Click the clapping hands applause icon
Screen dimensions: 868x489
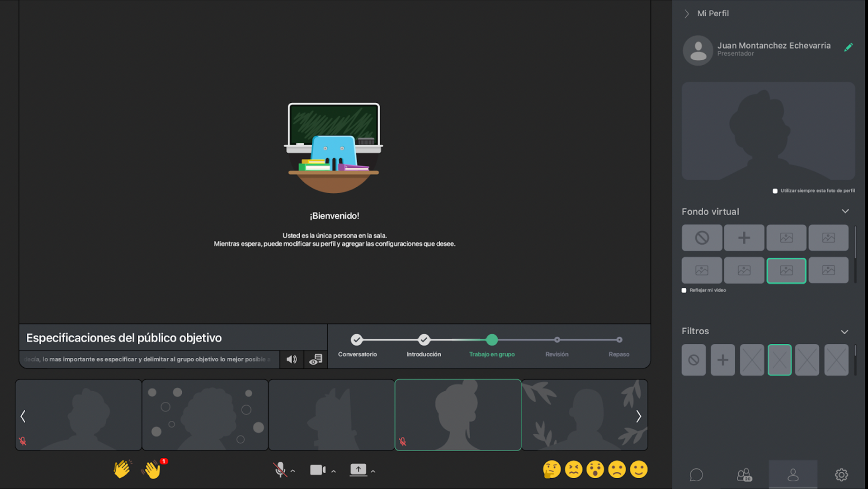pyautogui.click(x=122, y=469)
